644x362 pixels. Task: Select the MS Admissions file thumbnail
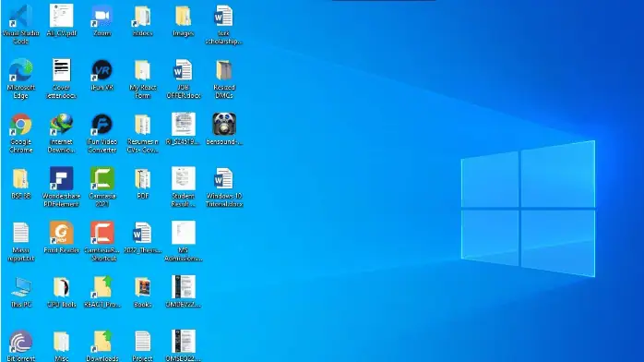[184, 233]
